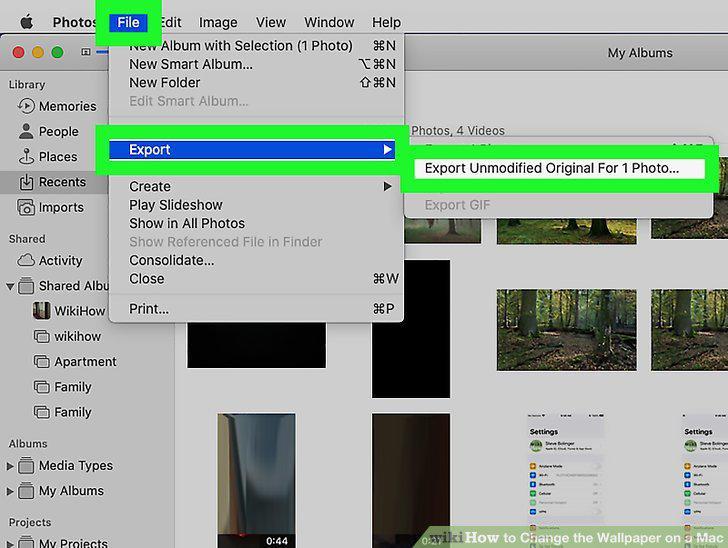Click the WikiHow shared album thumbnail icon
728x548 pixels.
point(41,310)
